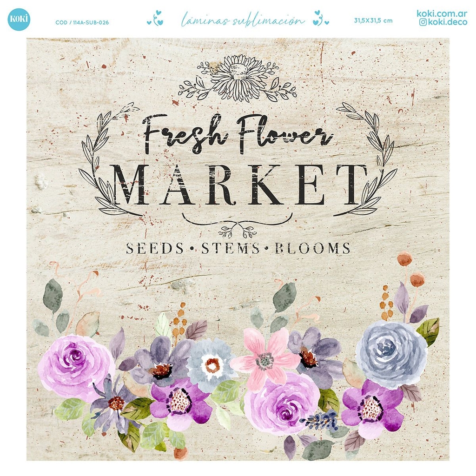Screen dimensions: 476x476
Task: Click the SEEDS STEMS BLOOMS tagline
Action: [238, 248]
